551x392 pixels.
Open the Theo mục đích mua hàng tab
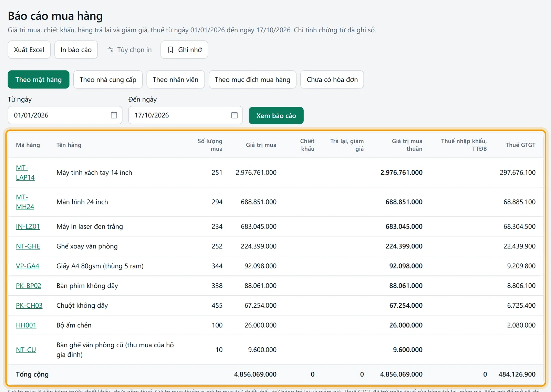pyautogui.click(x=252, y=80)
